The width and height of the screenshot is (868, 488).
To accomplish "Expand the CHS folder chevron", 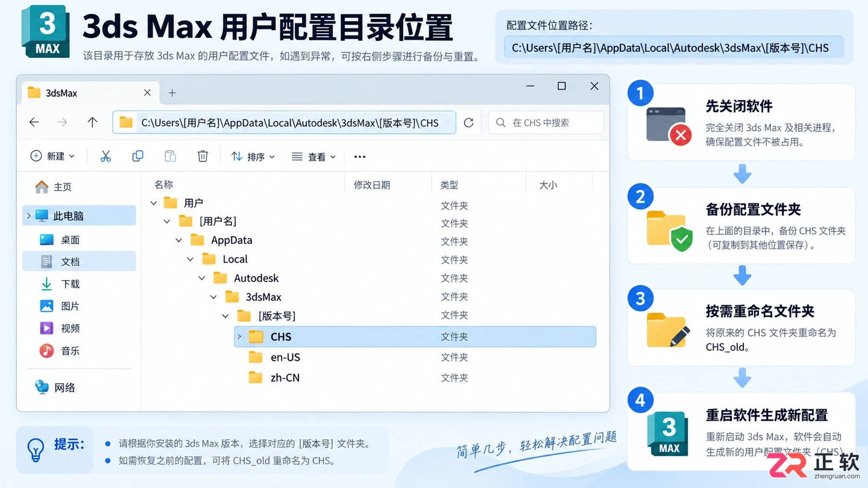I will pos(239,337).
